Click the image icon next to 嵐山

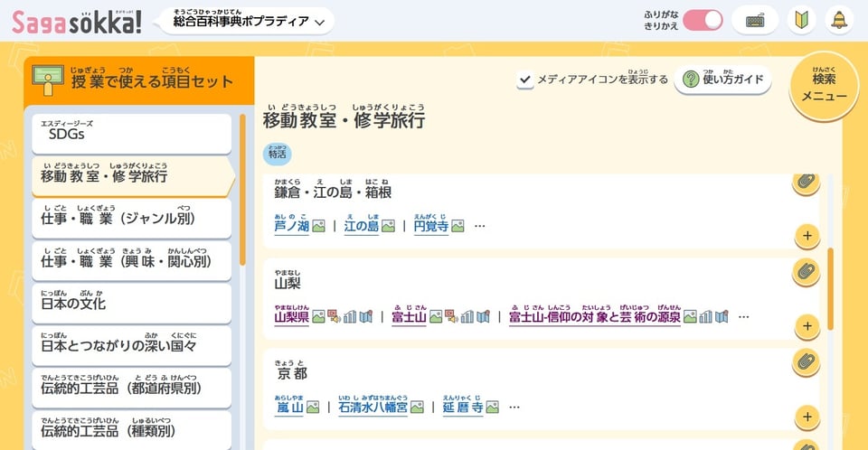[313, 408]
